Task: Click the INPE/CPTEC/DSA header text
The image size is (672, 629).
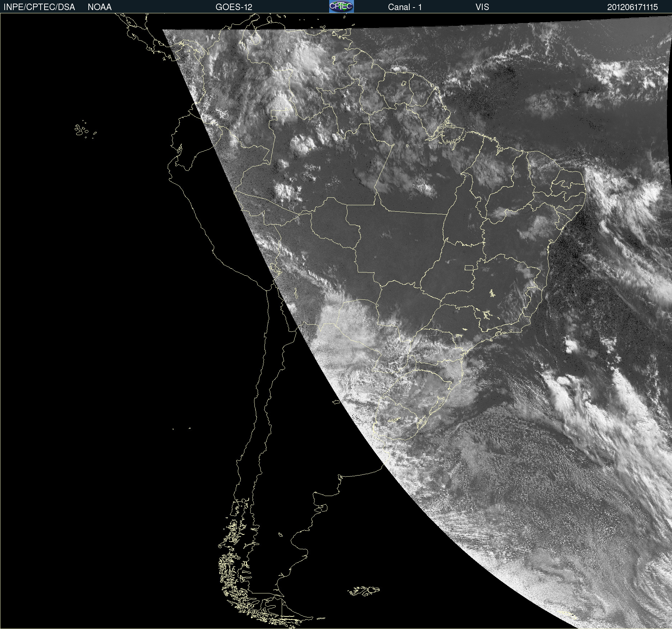Action: pyautogui.click(x=39, y=7)
